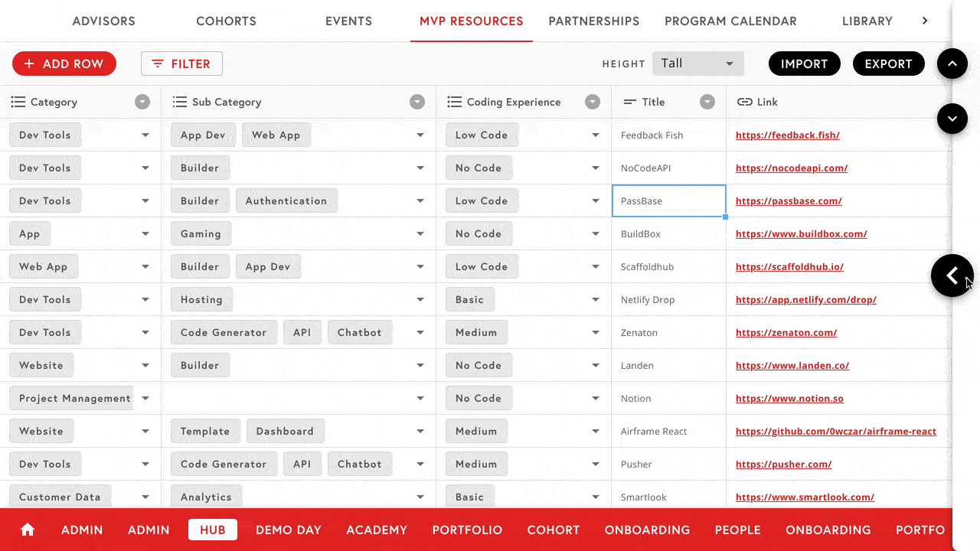Open the zenaton.com link

(x=786, y=333)
